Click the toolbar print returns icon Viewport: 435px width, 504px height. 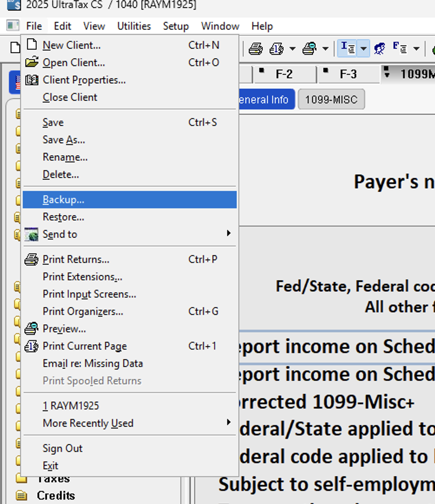click(x=256, y=49)
